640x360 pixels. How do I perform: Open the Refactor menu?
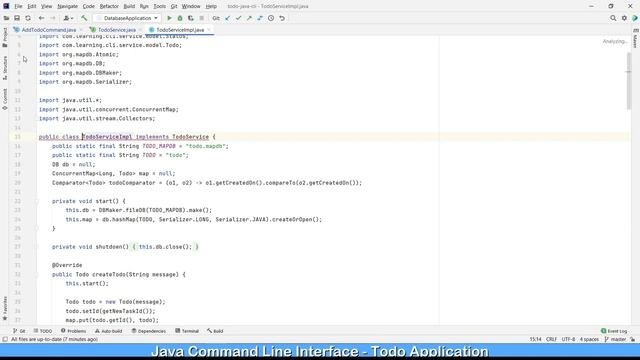(109, 6)
